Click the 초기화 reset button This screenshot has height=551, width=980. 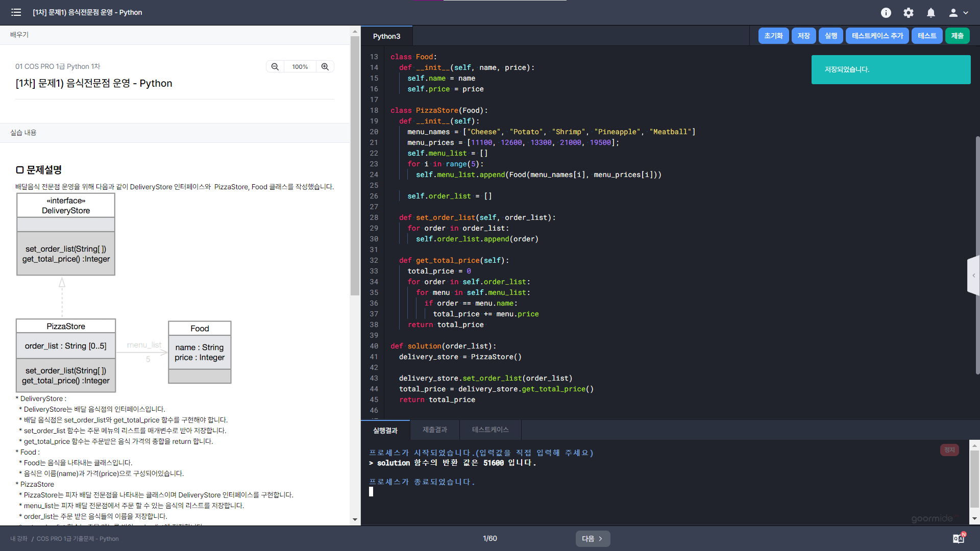[773, 36]
